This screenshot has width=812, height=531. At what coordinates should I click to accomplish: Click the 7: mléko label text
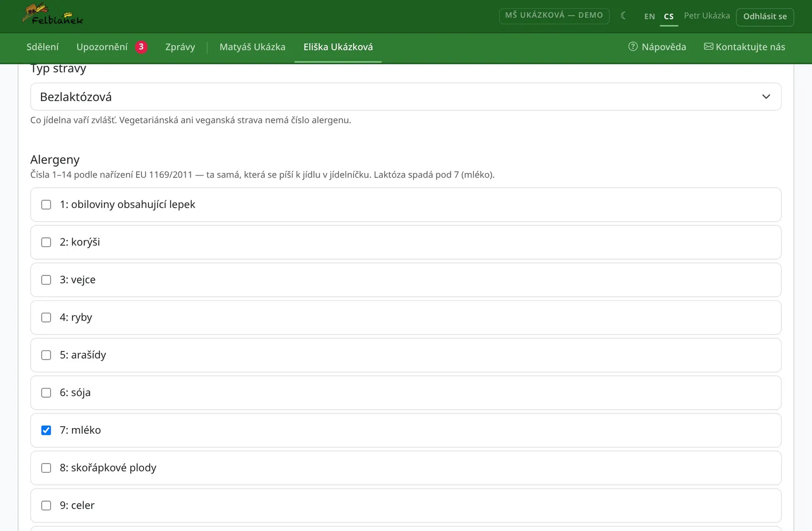(x=80, y=430)
